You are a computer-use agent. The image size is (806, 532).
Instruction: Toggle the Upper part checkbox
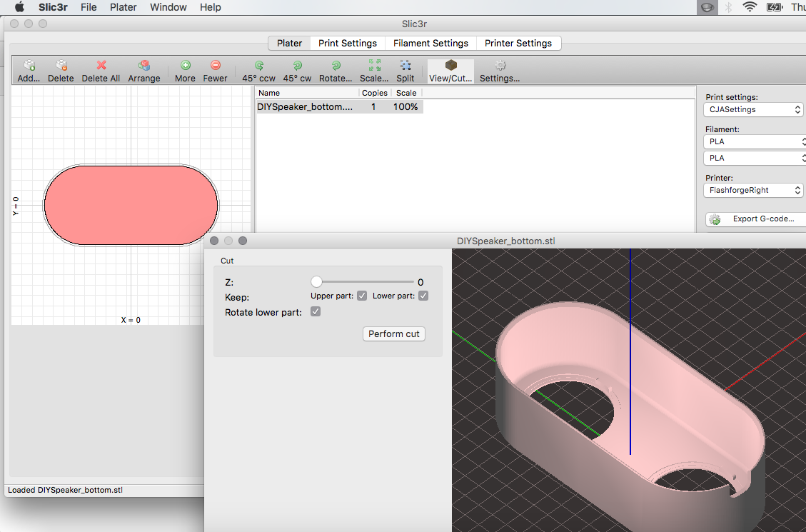(x=362, y=296)
